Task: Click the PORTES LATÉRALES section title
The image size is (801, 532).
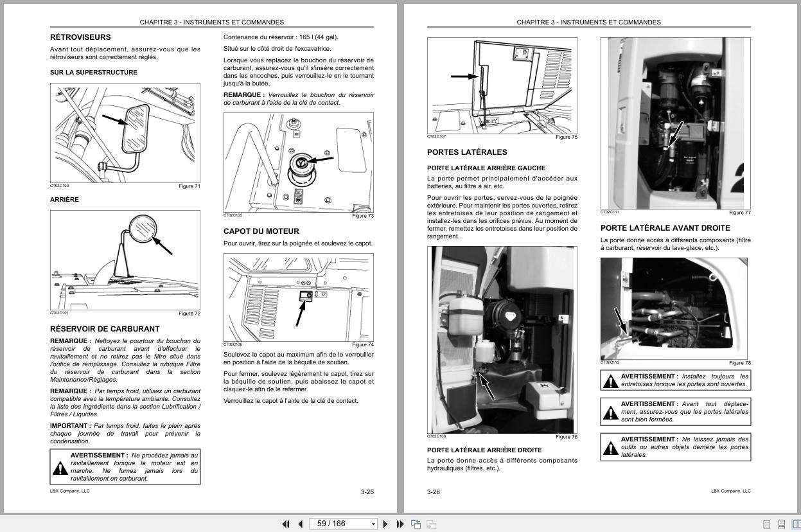Action: pos(467,152)
